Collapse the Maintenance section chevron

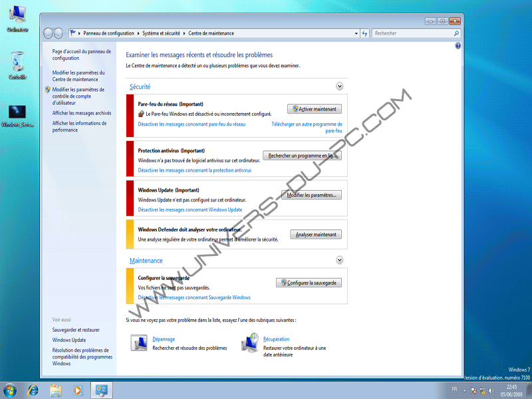[339, 260]
